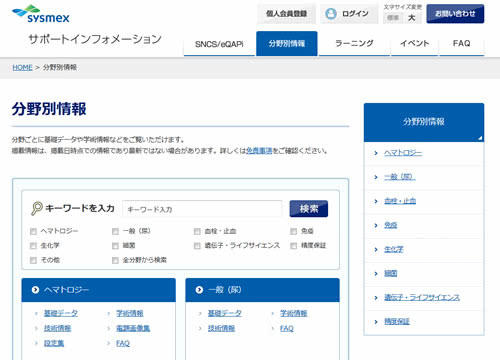Open sidebar ヘマトロジー link
This screenshot has height=360, width=500.
pyautogui.click(x=403, y=153)
